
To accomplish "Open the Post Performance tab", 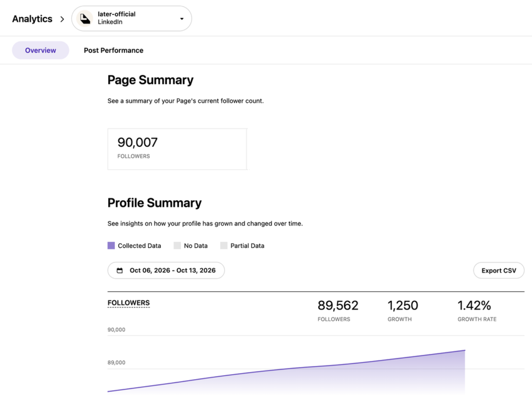I will tap(113, 50).
